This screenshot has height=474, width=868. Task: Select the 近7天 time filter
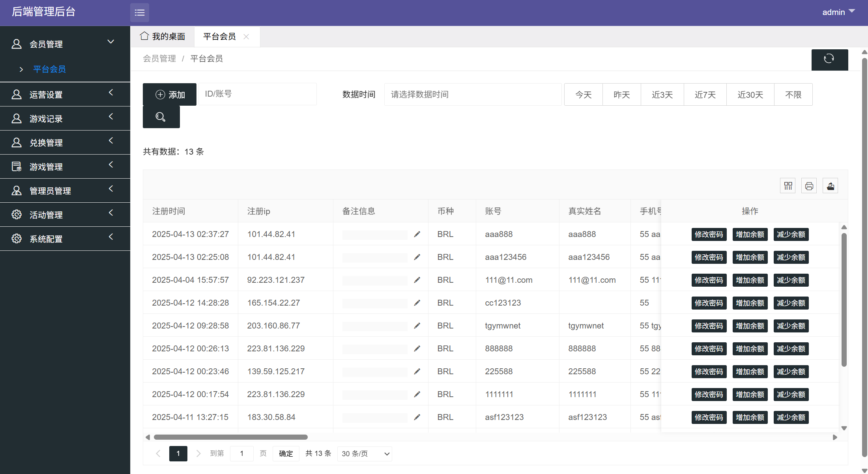click(705, 95)
